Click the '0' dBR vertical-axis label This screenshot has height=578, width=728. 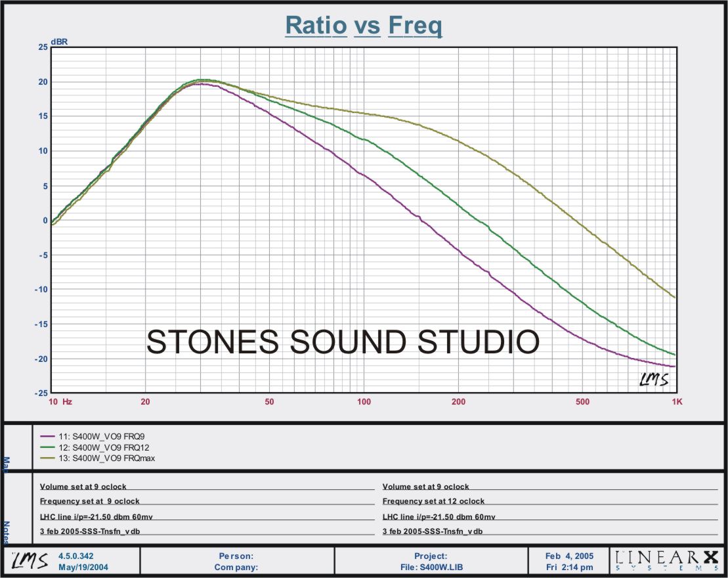tap(45, 220)
